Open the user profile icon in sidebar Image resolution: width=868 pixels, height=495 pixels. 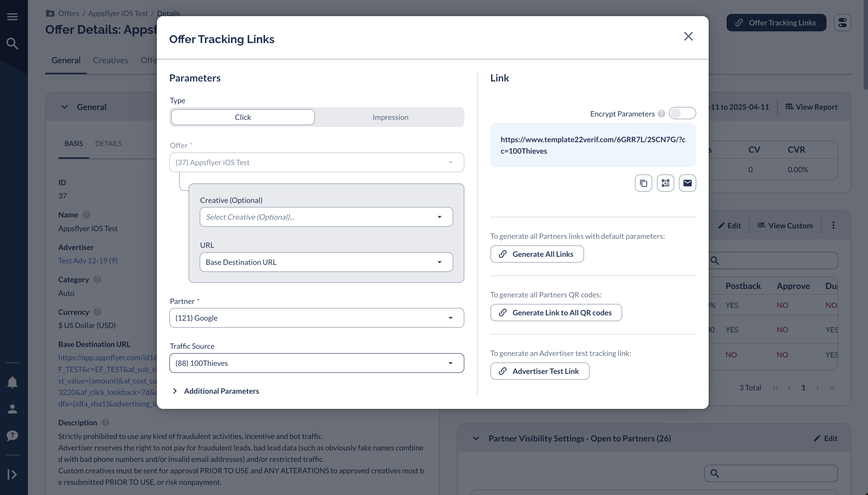(12, 409)
